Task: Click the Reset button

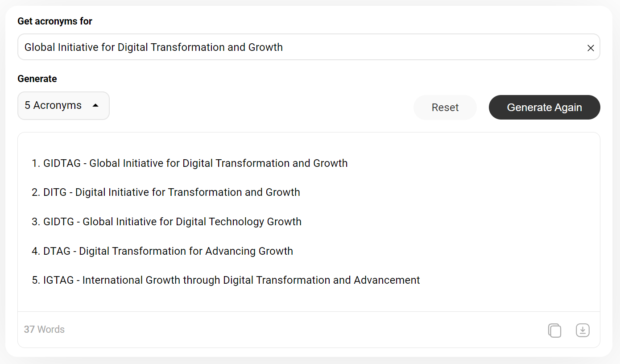Action: [445, 108]
